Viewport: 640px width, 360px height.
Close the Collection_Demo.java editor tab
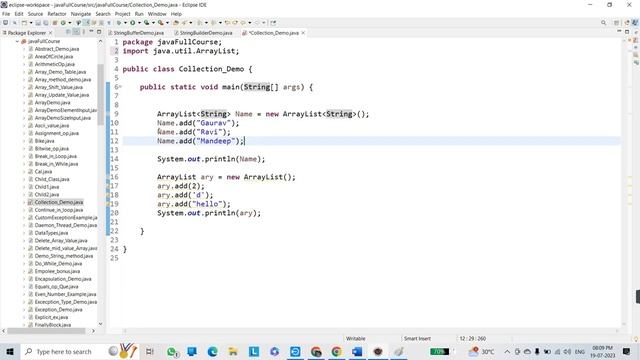pos(303,33)
